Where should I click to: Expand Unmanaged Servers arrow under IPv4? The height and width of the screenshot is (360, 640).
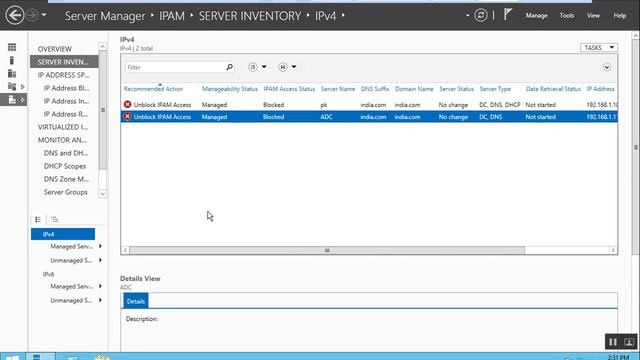(100, 260)
